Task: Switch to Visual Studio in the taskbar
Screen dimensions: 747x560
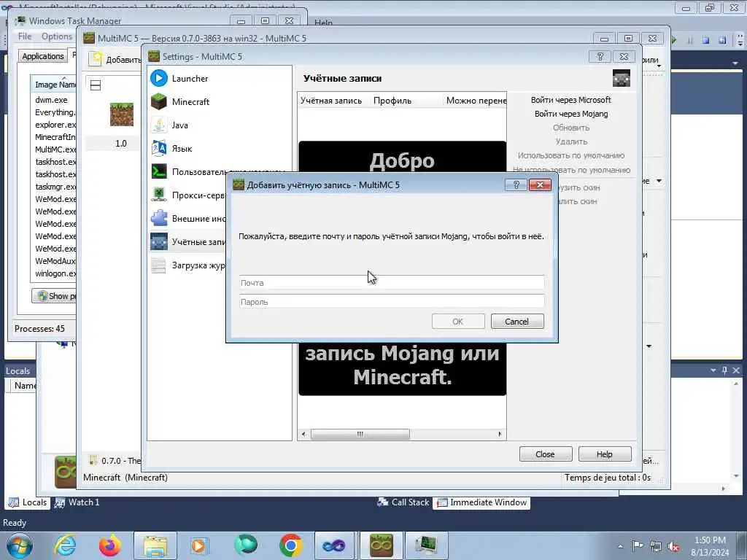Action: [x=334, y=545]
